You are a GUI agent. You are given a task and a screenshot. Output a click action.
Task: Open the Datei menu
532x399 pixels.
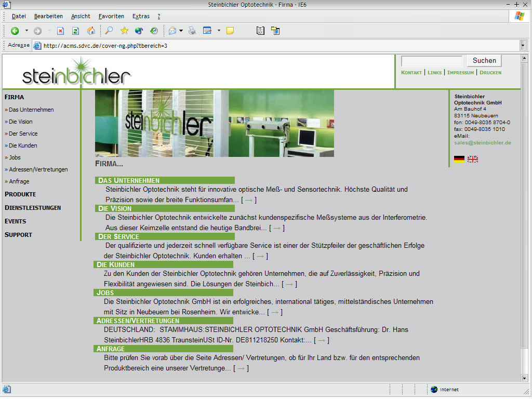[x=19, y=16]
